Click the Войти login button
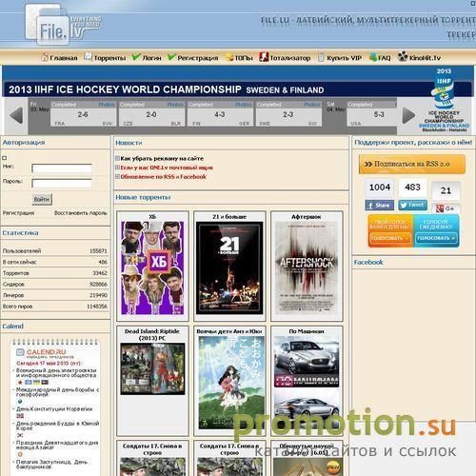Image resolution: width=476 pixels, height=476 pixels. tap(42, 199)
